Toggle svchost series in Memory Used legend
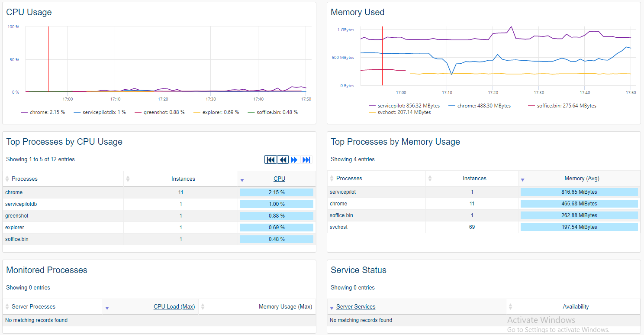 click(x=399, y=112)
